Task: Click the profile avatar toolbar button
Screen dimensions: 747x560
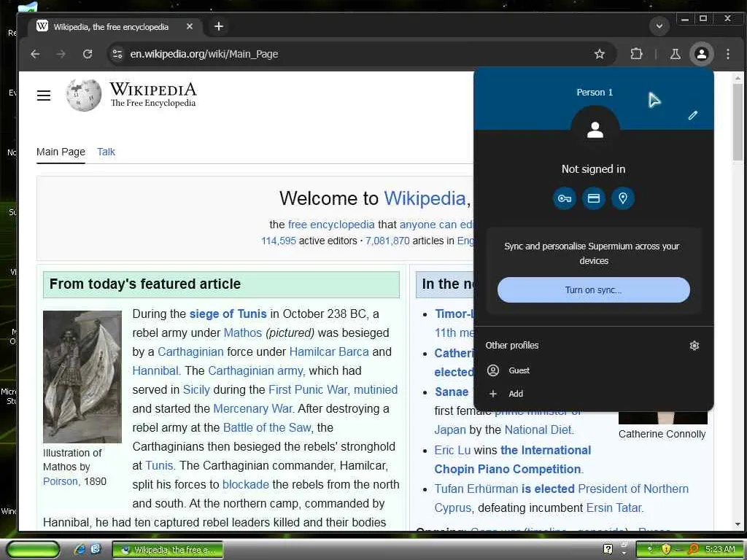Action: [x=701, y=54]
